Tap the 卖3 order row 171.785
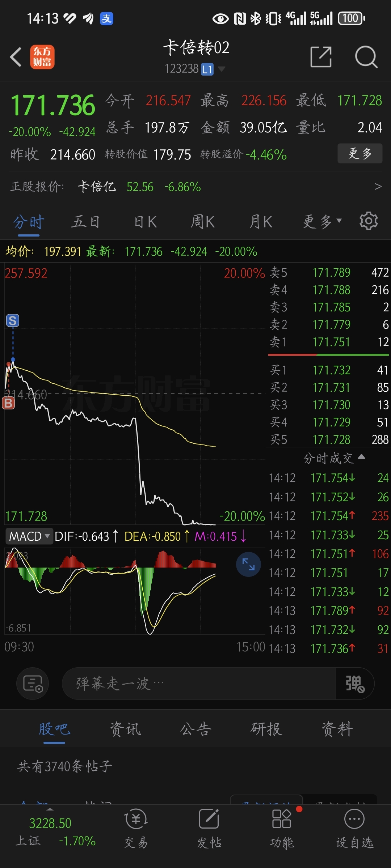 pos(329,307)
